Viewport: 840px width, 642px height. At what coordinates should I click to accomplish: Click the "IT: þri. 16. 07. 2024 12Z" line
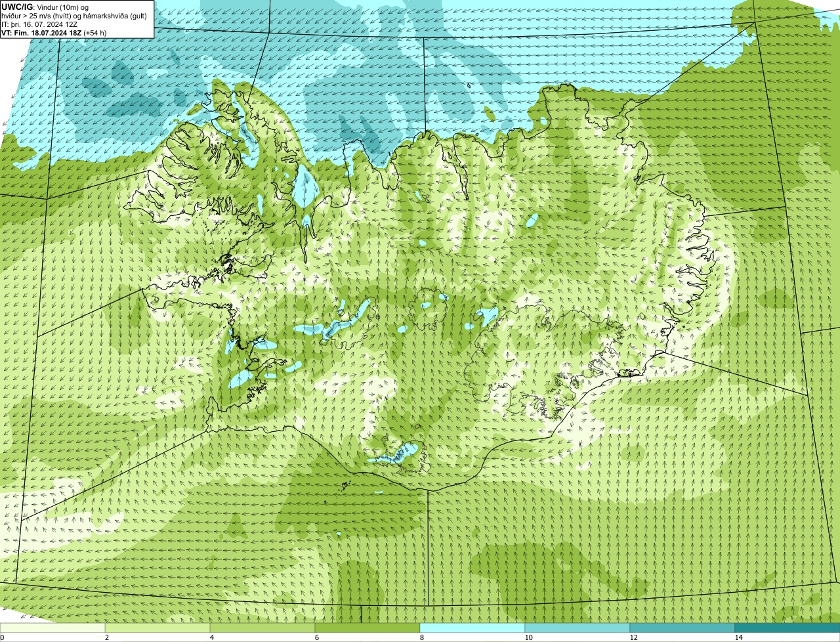39,24
